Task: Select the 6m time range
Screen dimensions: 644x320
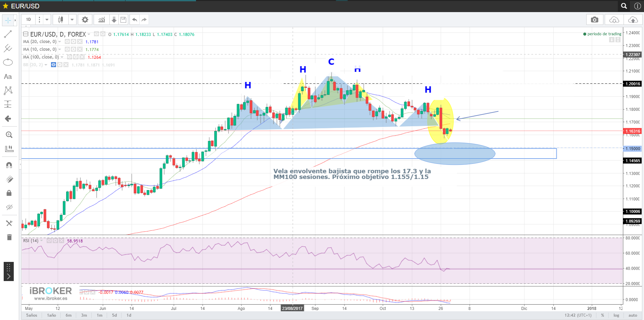Action: click(68, 315)
